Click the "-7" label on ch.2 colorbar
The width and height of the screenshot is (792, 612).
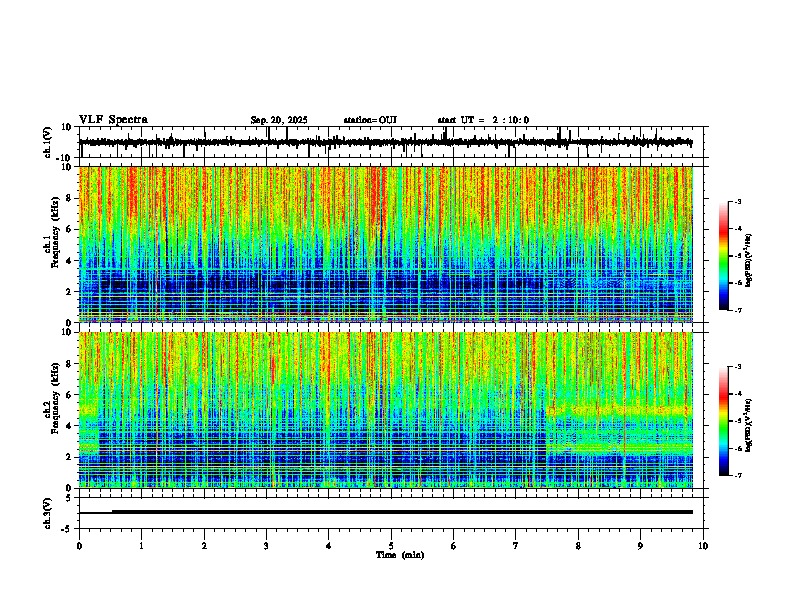pos(738,476)
